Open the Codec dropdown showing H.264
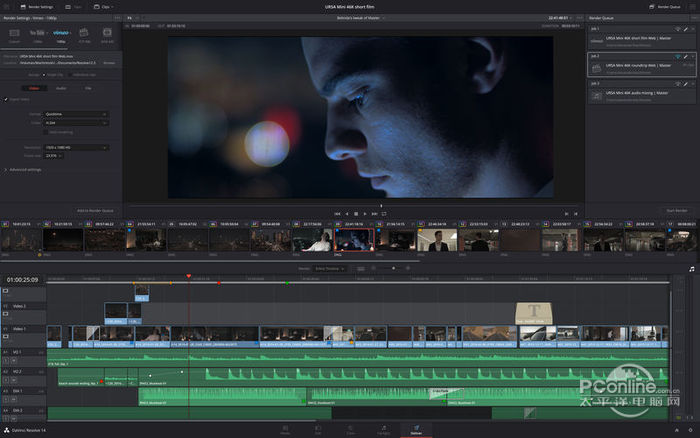 coord(76,123)
